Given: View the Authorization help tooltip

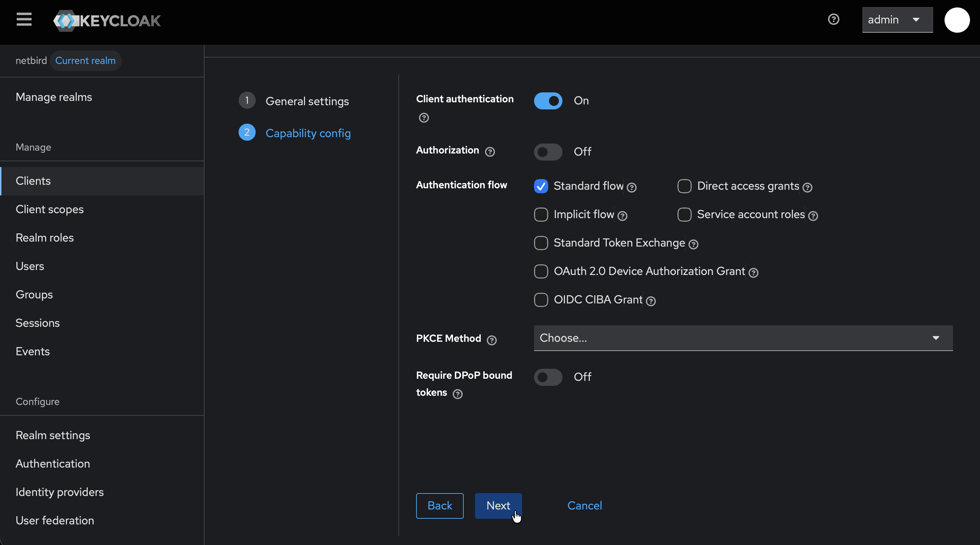Looking at the screenshot, I should 490,152.
